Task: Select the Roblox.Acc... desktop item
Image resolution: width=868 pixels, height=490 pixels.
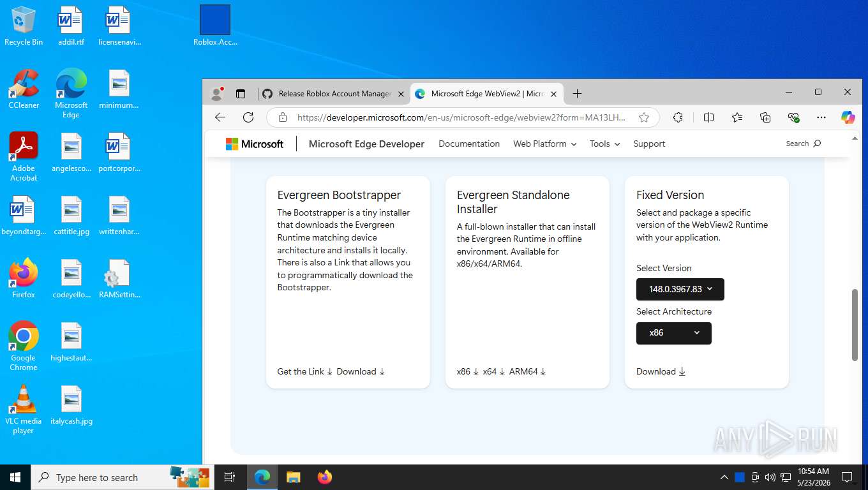Action: pyautogui.click(x=215, y=27)
